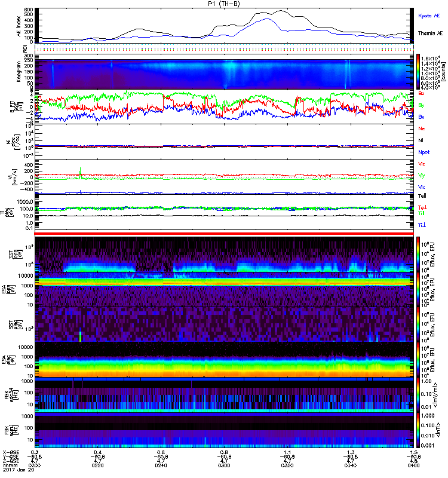Image resolution: width=448 pixels, height=478 pixels.
Task: Click the FBK electric field mV/m color bar
Action: (418, 395)
